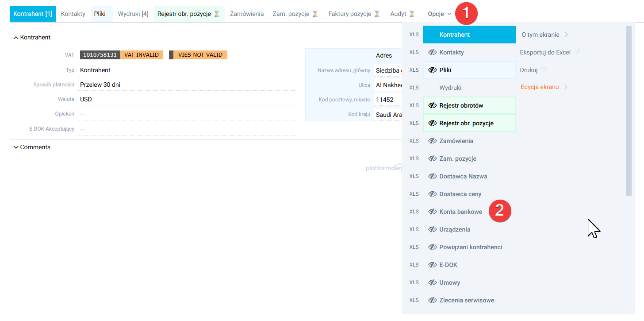Click hourglass icon on Faktury pozycje tab
This screenshot has width=644, height=321.
point(377,14)
